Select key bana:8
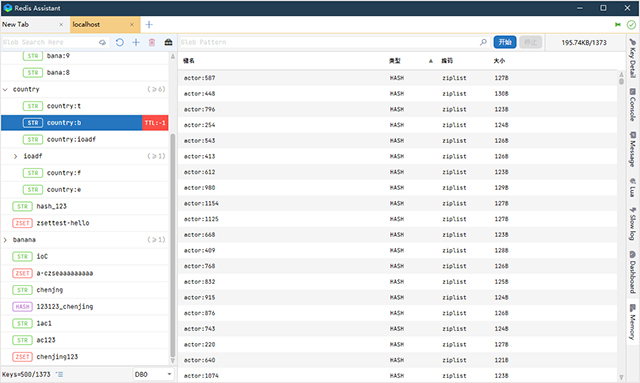640x383 pixels. tap(84, 73)
